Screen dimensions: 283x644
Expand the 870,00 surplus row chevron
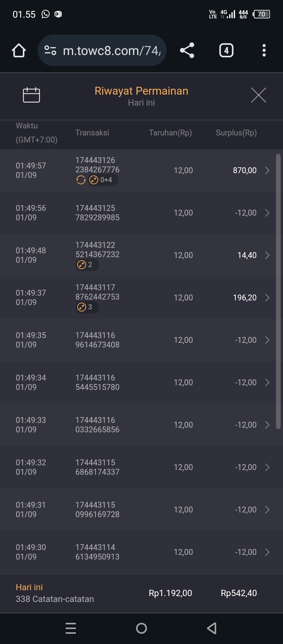(267, 170)
